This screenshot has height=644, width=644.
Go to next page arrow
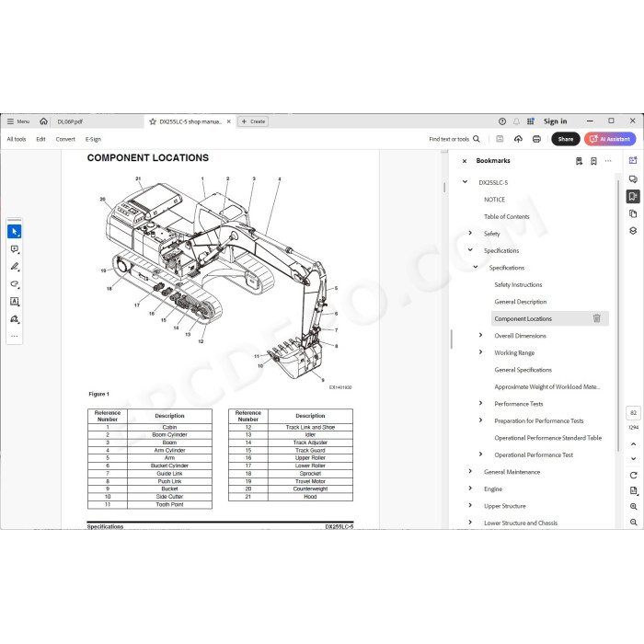[633, 458]
